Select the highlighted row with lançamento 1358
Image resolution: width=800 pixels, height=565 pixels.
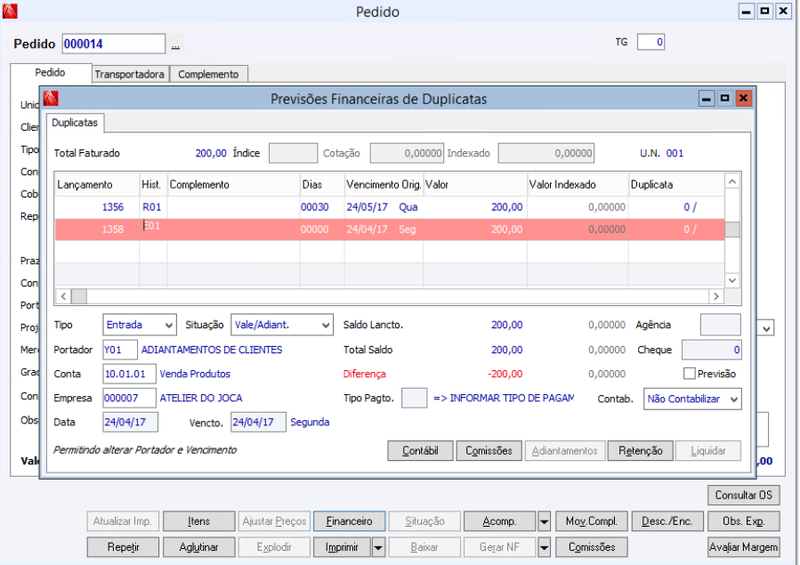click(x=390, y=229)
